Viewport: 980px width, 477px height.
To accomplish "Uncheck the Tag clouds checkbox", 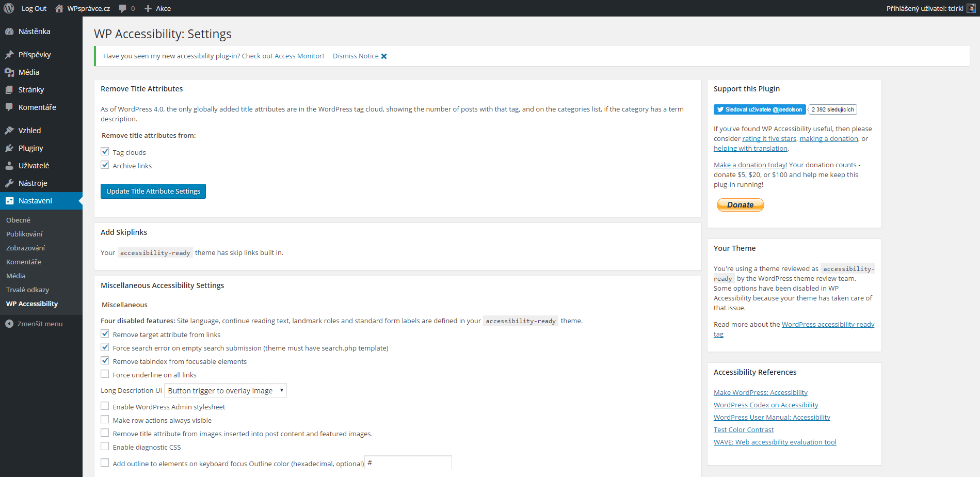I will click(x=105, y=152).
